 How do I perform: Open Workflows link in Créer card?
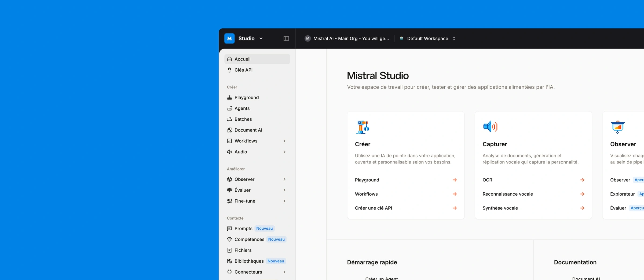point(406,194)
